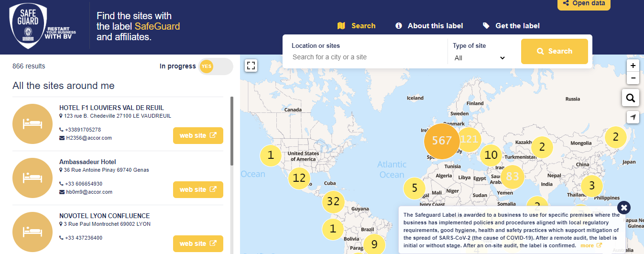The height and width of the screenshot is (254, 644).
Task: Open the 12 sites cluster near Mexico
Action: pyautogui.click(x=299, y=178)
